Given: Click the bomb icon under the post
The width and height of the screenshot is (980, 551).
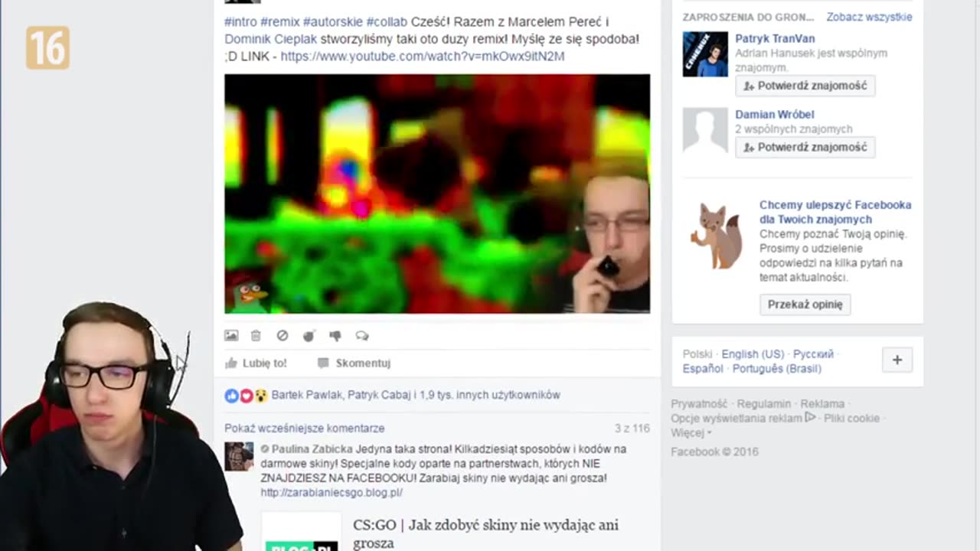Looking at the screenshot, I should pos(309,335).
